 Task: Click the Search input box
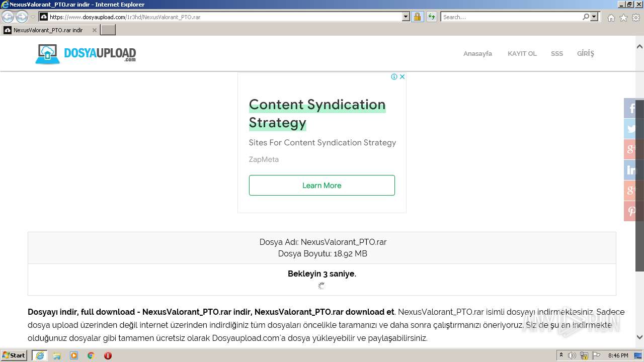(x=511, y=17)
